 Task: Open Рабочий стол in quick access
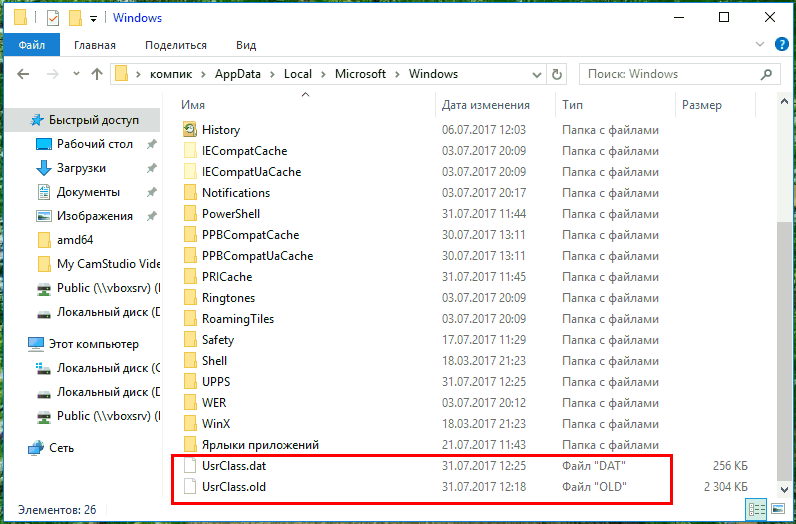pyautogui.click(x=95, y=144)
